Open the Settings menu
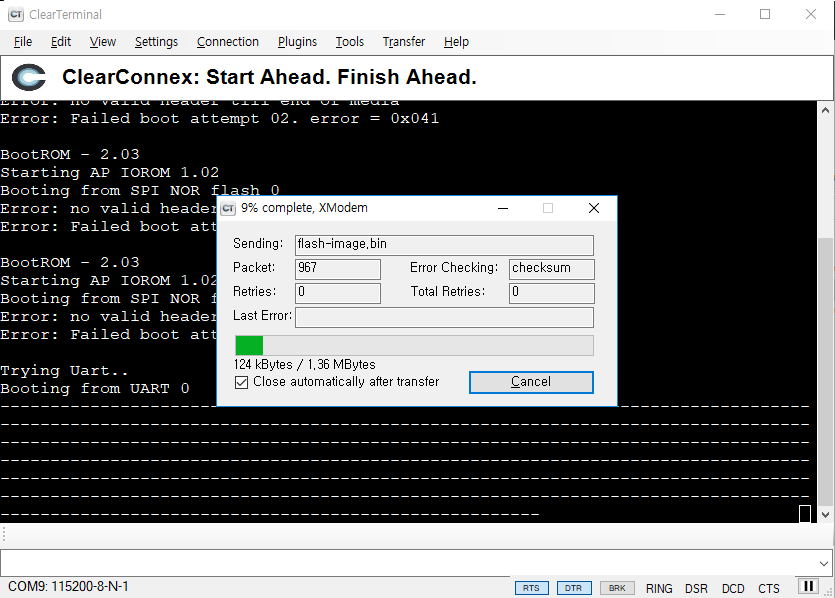Screen dimensions: 835x598 tap(156, 42)
